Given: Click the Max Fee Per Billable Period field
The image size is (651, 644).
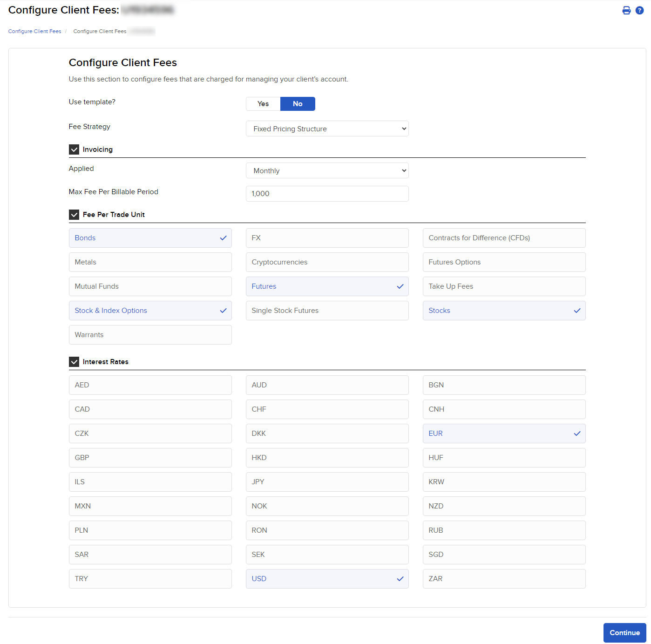Looking at the screenshot, I should click(x=327, y=194).
